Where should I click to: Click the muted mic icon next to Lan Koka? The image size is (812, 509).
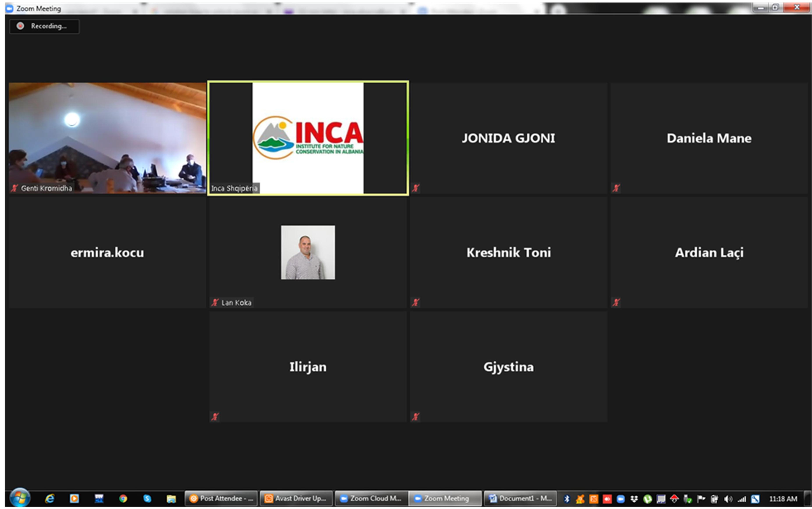click(215, 302)
